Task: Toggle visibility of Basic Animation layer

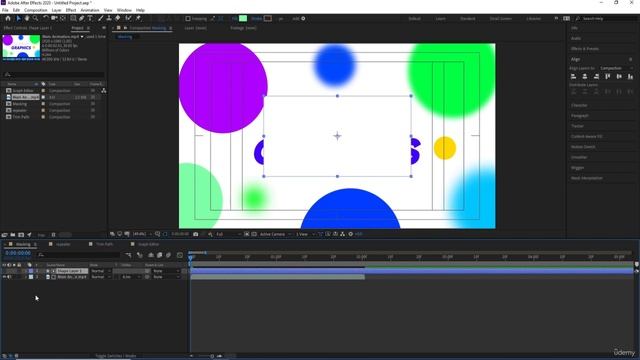Action: (x=4, y=277)
